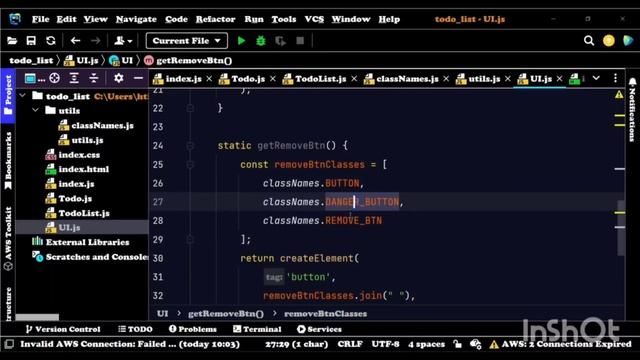Collapse the utils folder
Image resolution: width=640 pixels, height=360 pixels.
36,111
